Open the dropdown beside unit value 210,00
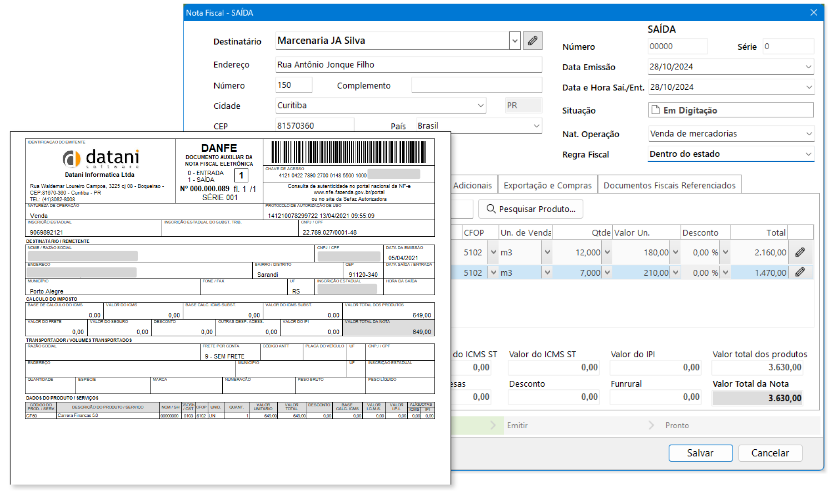 [x=675, y=273]
